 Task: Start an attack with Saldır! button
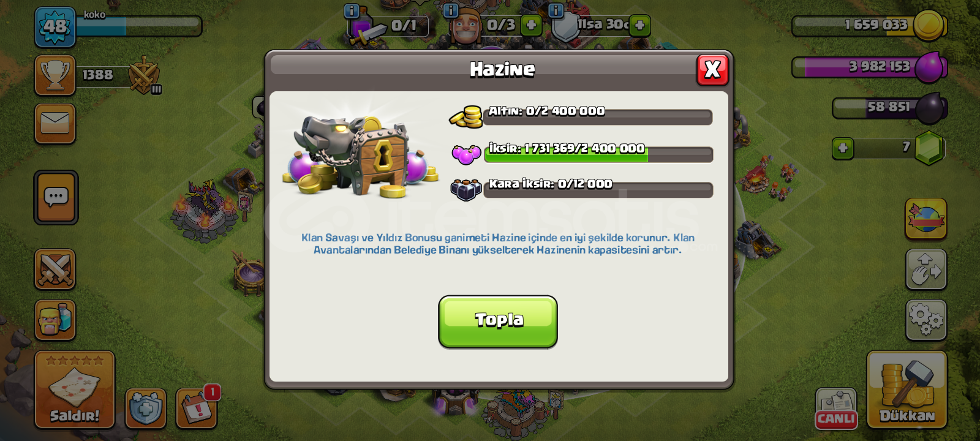pos(75,390)
